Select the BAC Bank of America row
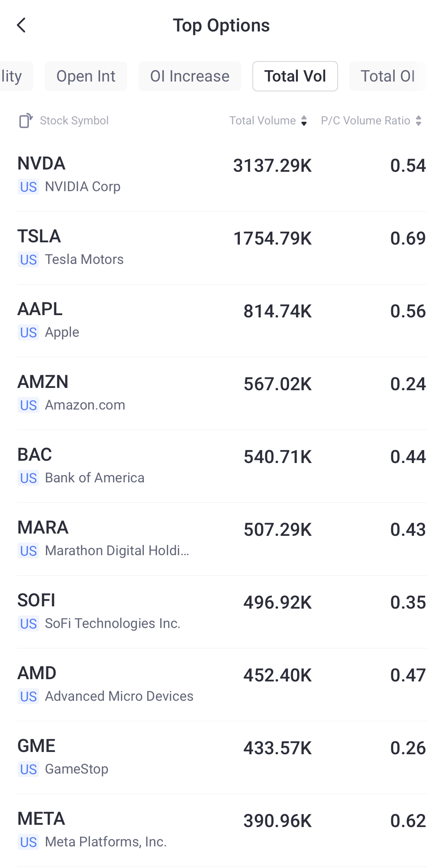The height and width of the screenshot is (868, 444). 222,466
